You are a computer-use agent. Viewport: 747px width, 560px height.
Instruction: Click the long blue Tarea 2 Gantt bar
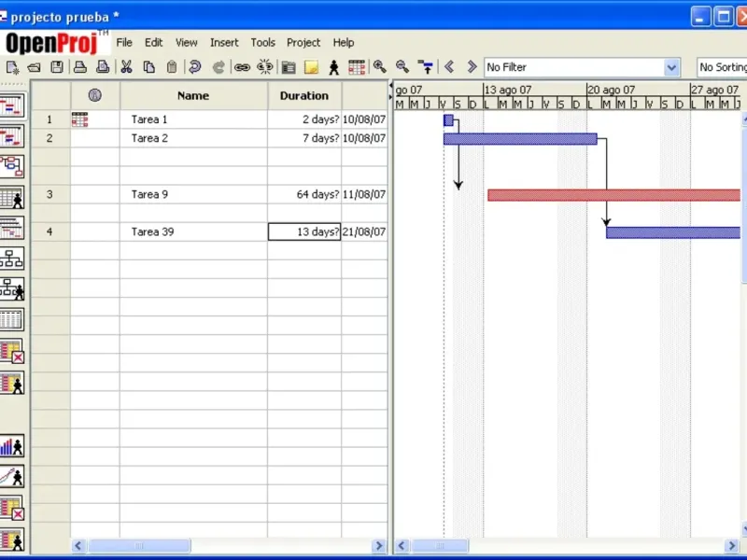click(520, 139)
